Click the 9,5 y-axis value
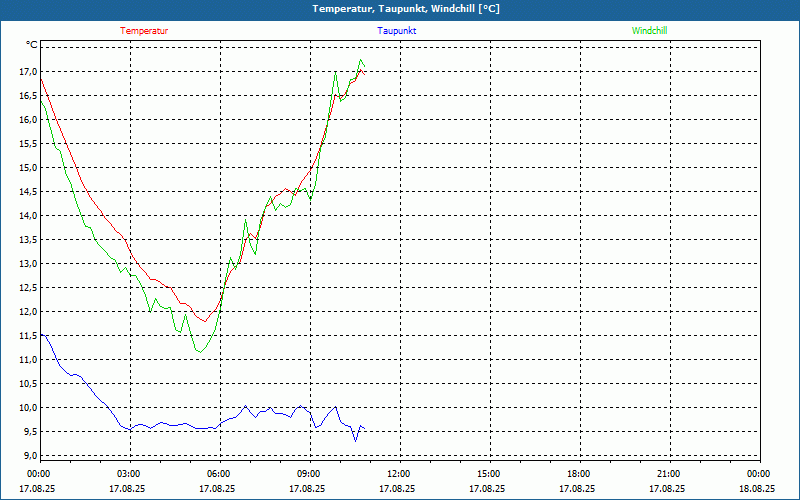The image size is (800, 500). [30, 431]
